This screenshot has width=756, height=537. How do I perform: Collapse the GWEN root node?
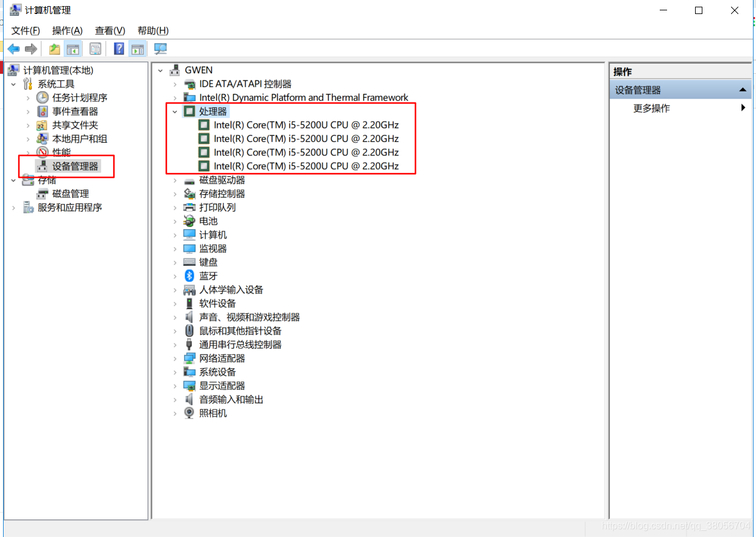pos(161,71)
